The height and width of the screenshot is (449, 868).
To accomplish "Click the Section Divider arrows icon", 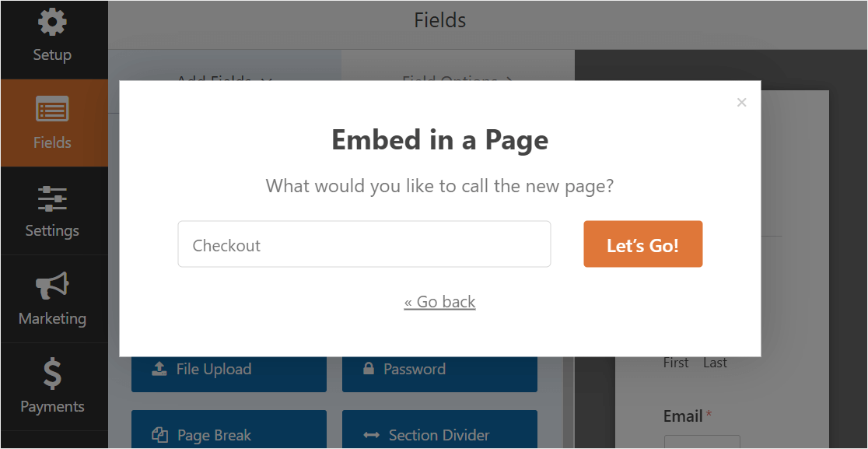I will [372, 435].
